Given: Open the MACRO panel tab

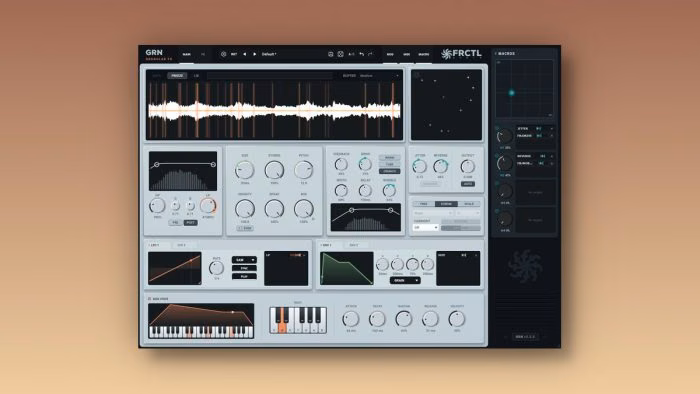Looking at the screenshot, I should tap(424, 54).
